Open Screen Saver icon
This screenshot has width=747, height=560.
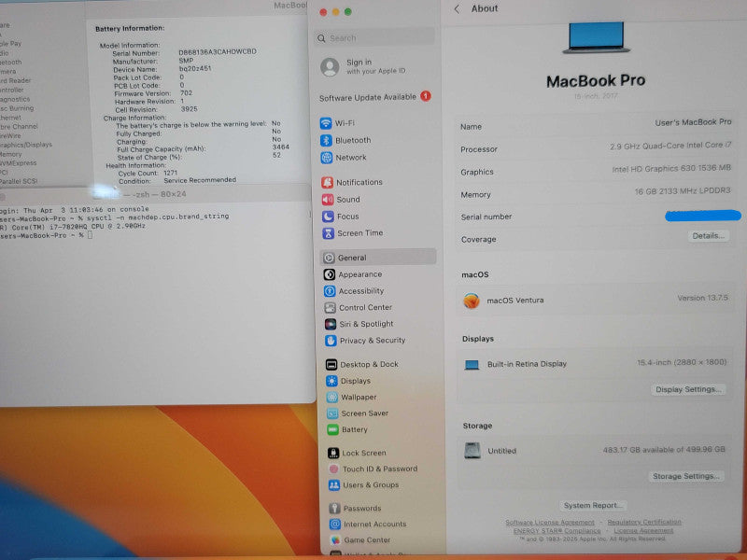[x=333, y=413]
